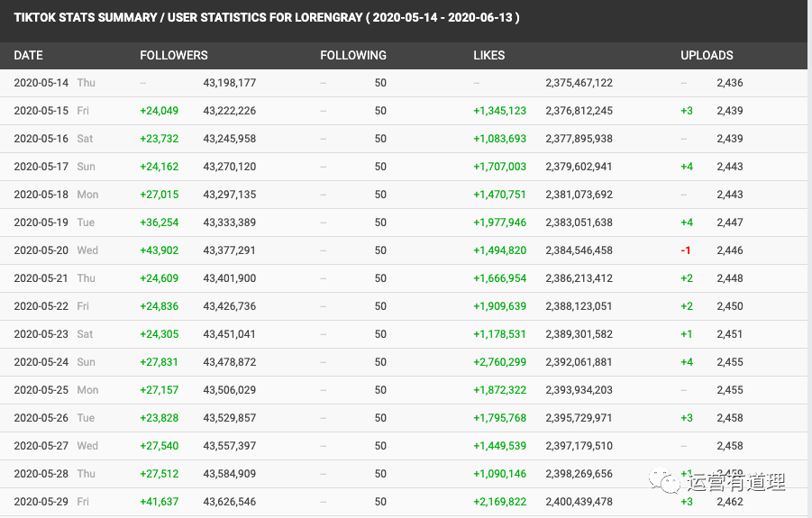Screen dimensions: 812x518
Task: Click follower gain +27,015
Action: (159, 195)
